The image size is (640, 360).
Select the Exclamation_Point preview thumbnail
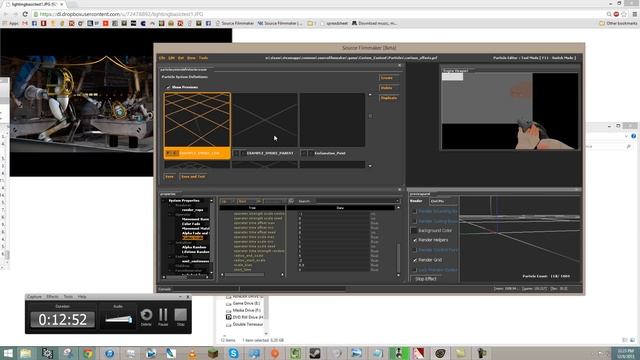pos(332,120)
